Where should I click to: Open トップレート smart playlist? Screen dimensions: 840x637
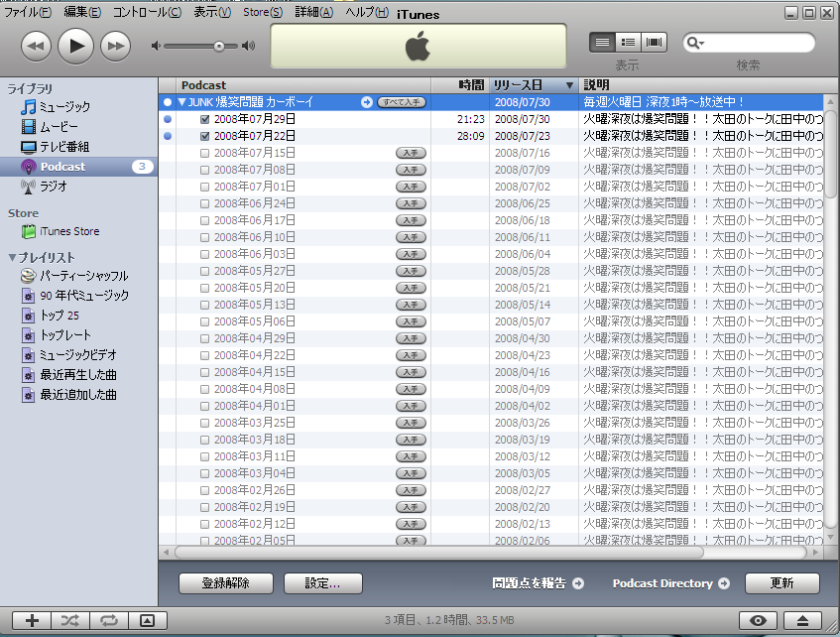click(x=57, y=335)
